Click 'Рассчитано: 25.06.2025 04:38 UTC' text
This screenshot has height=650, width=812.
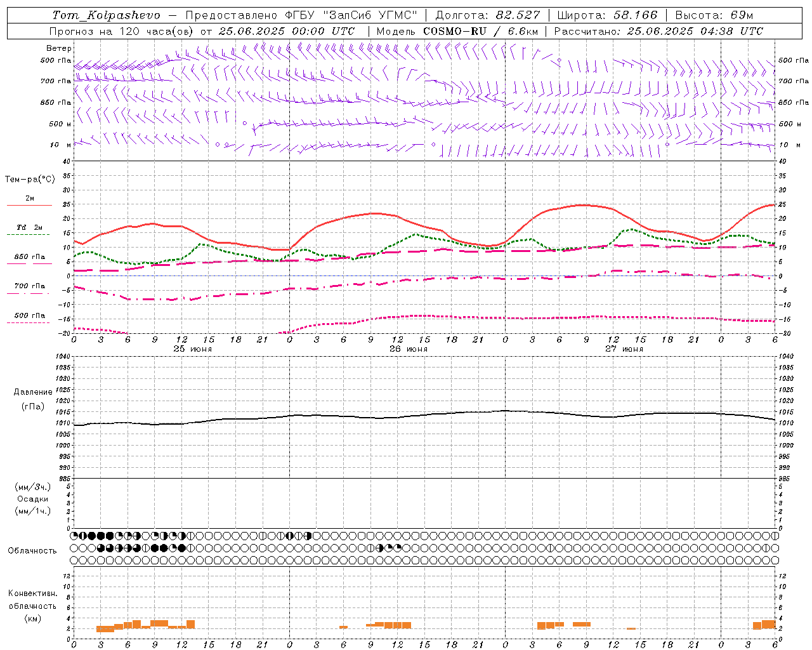click(x=658, y=31)
